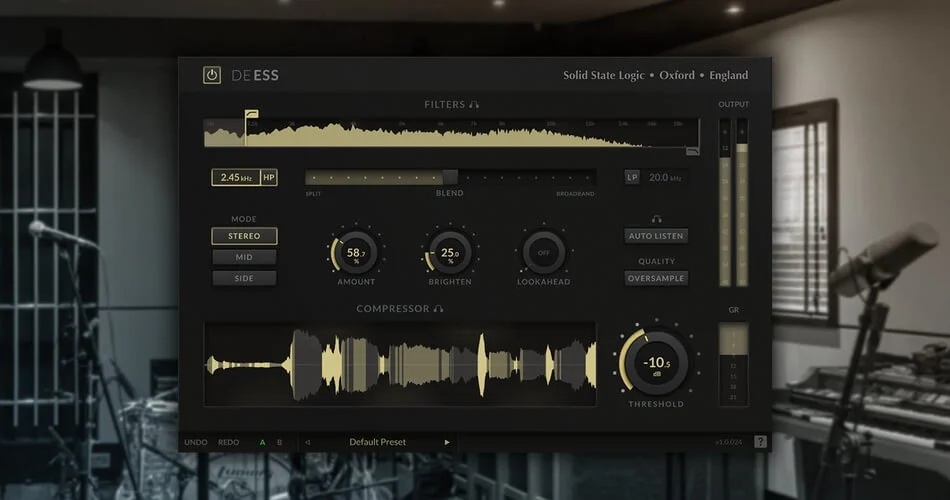Click the Filters headphone listen icon
Viewport: 950px width, 500px height.
[474, 105]
